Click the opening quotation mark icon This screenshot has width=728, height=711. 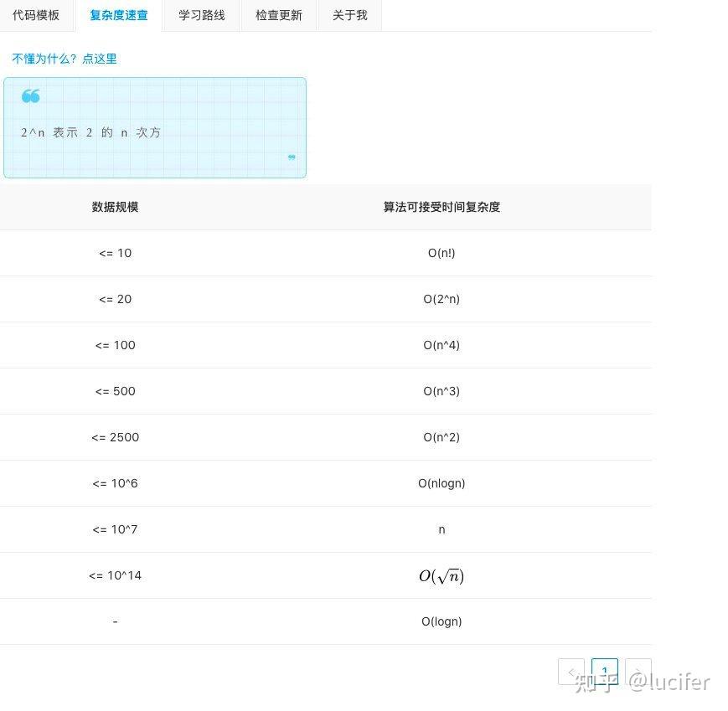(x=30, y=95)
